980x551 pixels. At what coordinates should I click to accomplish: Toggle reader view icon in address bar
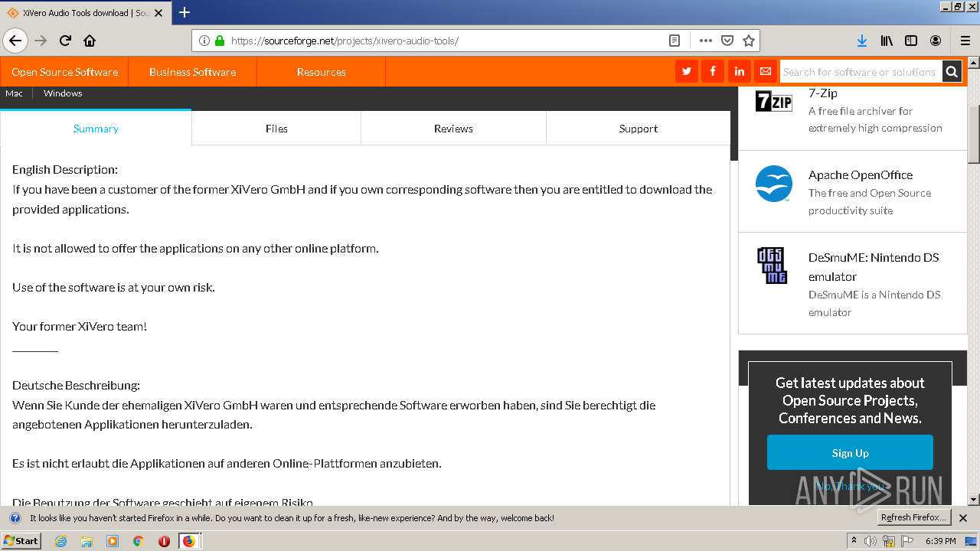(675, 41)
